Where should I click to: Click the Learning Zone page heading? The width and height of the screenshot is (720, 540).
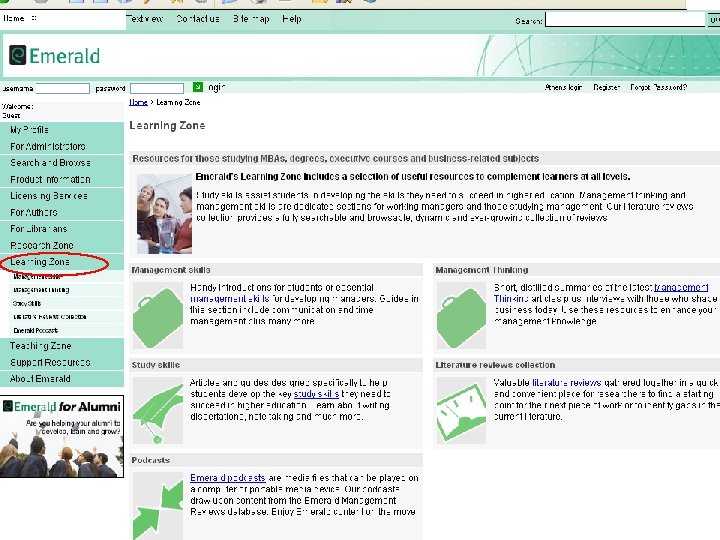tap(167, 125)
